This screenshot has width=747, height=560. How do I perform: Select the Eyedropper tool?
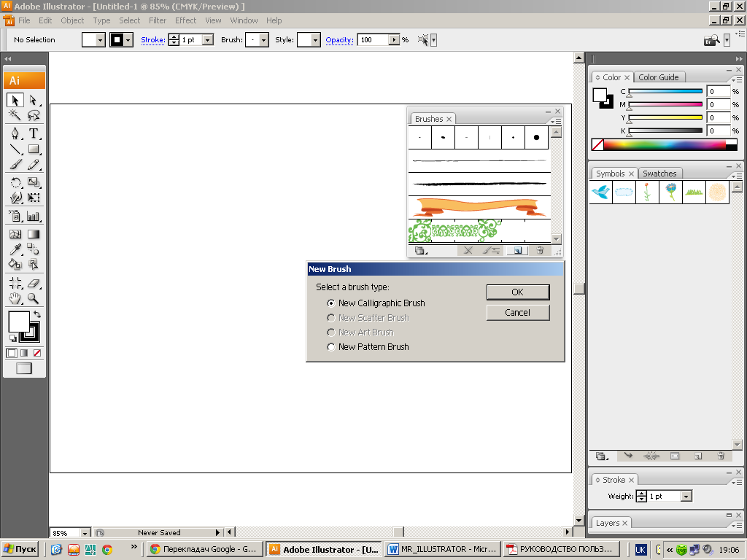(x=15, y=249)
